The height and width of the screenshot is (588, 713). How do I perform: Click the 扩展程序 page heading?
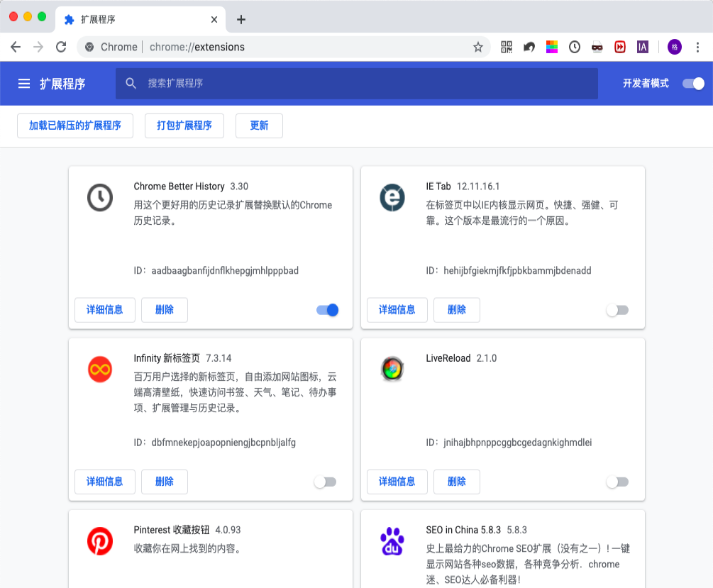(x=62, y=84)
